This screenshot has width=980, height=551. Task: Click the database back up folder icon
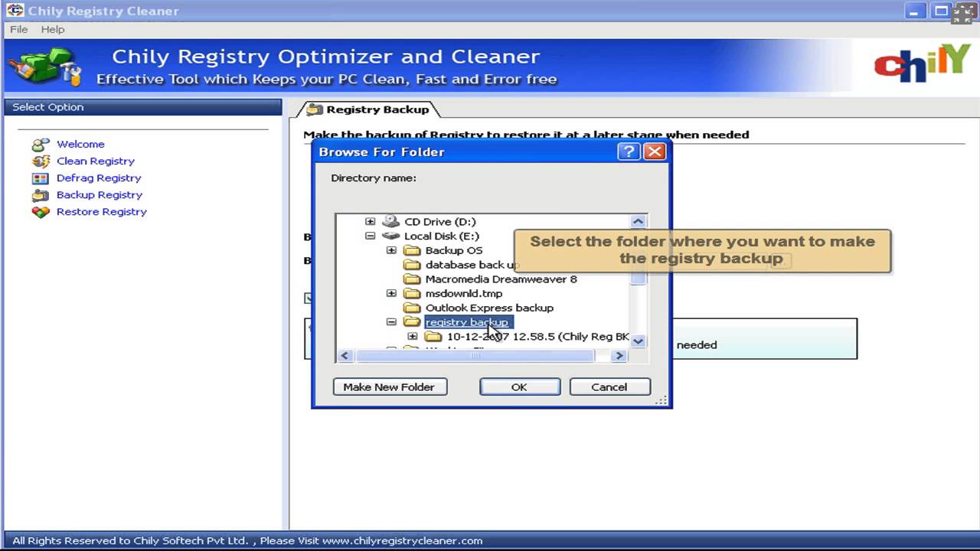point(413,265)
